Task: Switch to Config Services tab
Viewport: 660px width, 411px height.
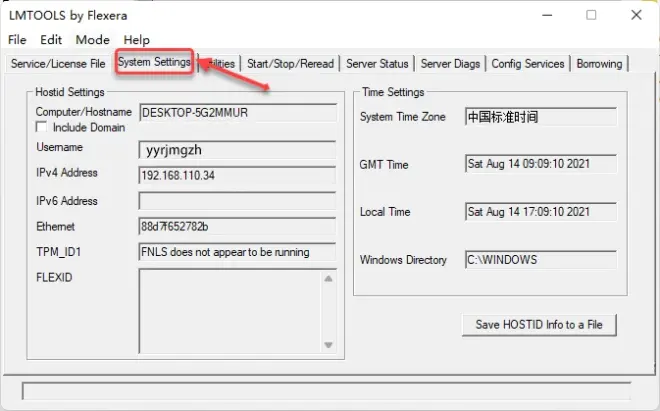Action: tap(528, 64)
